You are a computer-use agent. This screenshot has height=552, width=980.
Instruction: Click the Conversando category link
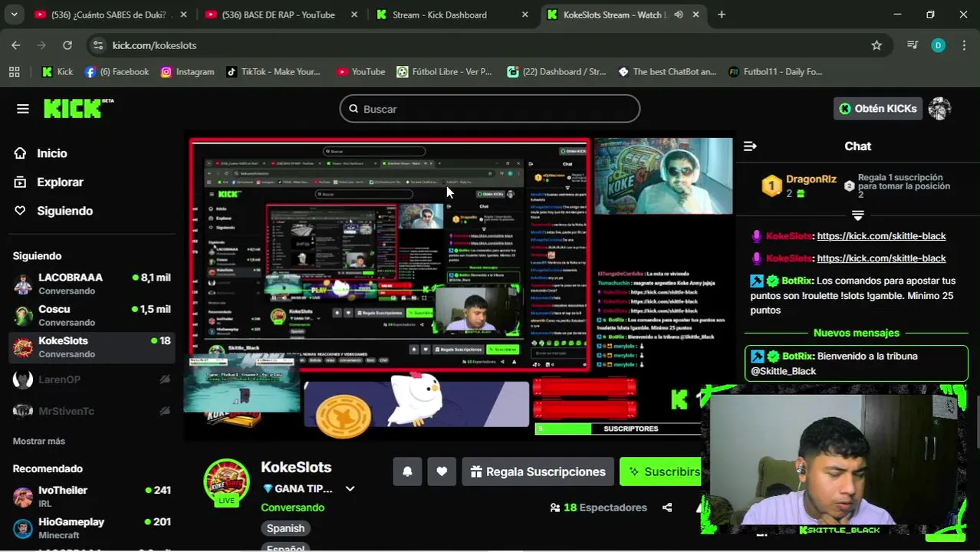[292, 508]
